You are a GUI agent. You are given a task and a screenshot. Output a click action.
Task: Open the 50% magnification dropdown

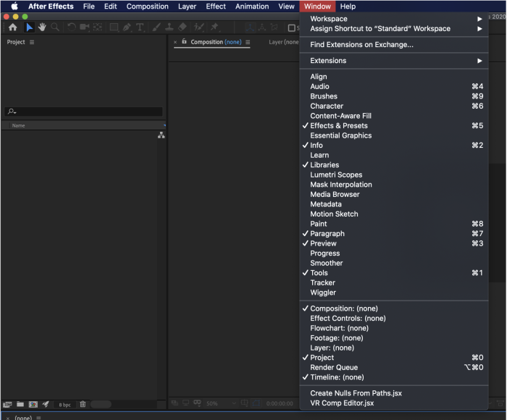pyautogui.click(x=221, y=403)
